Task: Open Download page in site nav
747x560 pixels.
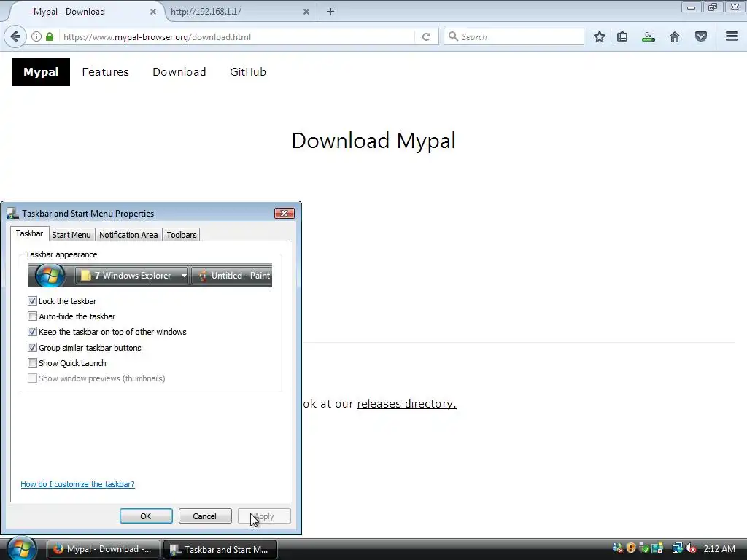Action: [179, 72]
